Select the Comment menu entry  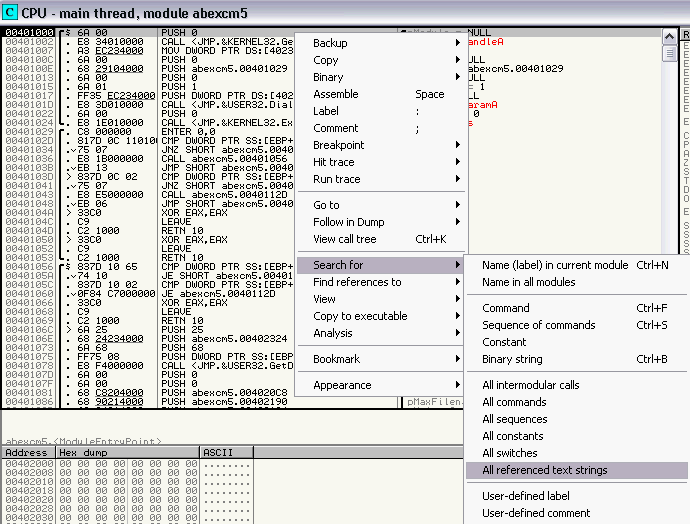(x=335, y=128)
